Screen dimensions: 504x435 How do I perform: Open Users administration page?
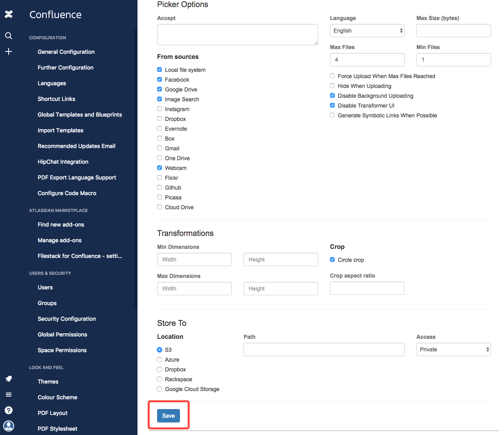click(45, 287)
